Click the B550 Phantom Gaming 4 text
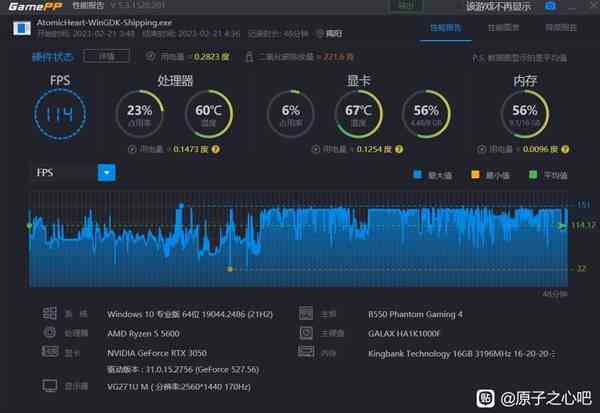 pyautogui.click(x=415, y=315)
